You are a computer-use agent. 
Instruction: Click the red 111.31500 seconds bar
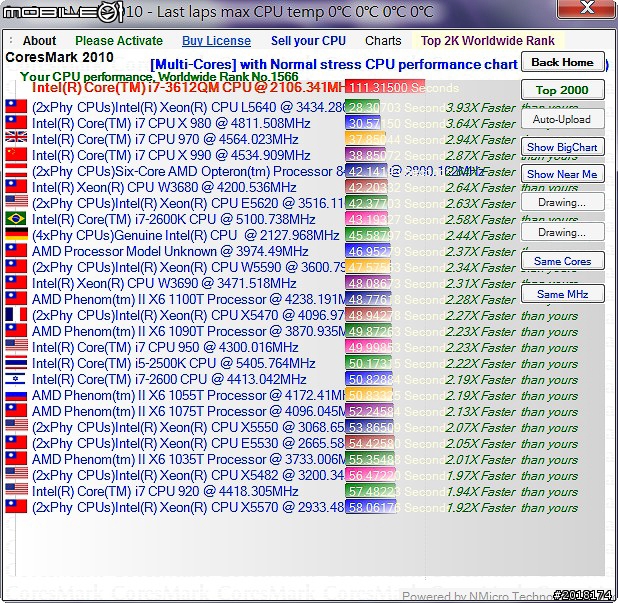[385, 87]
